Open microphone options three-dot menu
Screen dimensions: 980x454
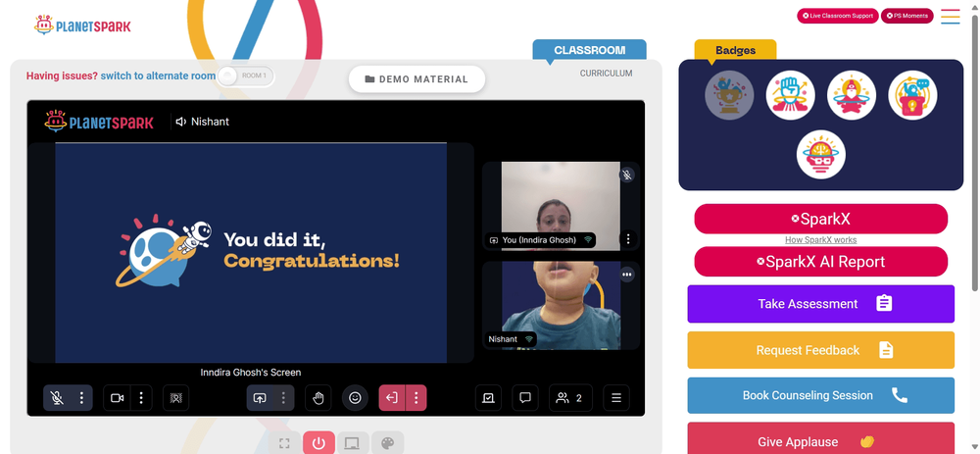[81, 398]
